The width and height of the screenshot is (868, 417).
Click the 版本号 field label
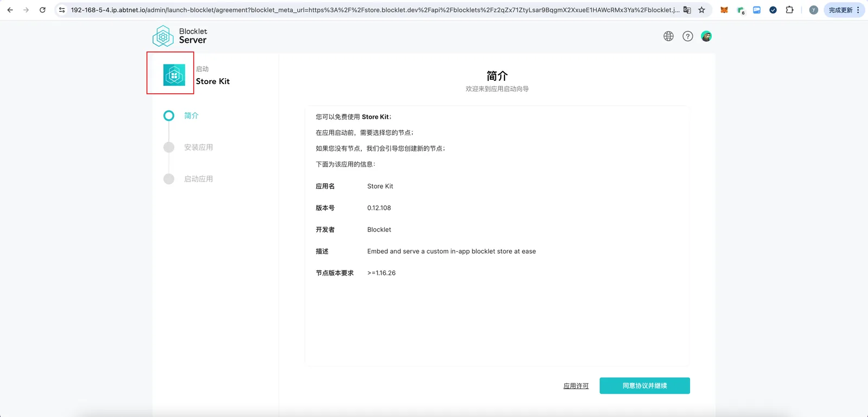coord(325,208)
